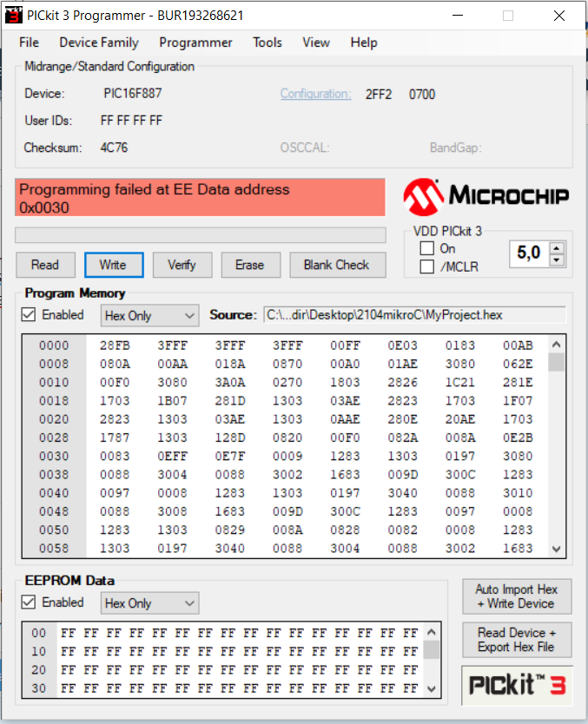
Task: Click the Microchip logo
Action: (486, 197)
